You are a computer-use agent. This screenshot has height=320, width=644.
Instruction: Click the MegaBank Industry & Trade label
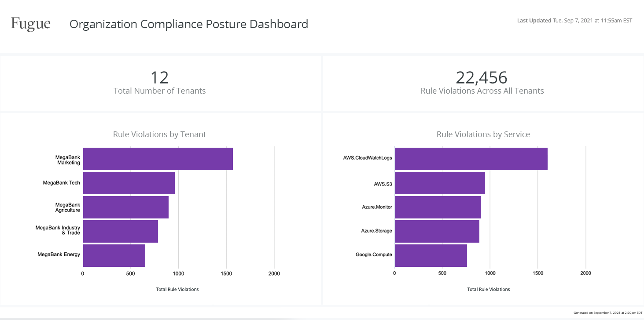click(58, 230)
